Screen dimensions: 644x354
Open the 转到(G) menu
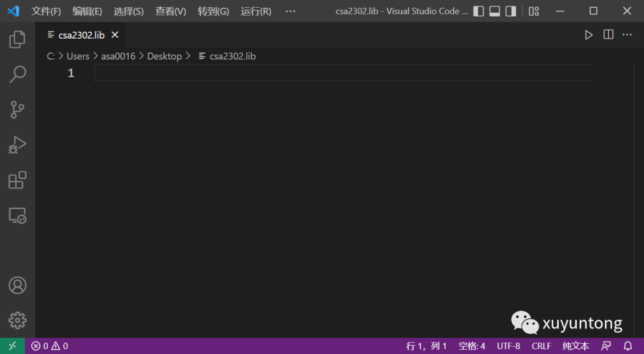coord(213,11)
